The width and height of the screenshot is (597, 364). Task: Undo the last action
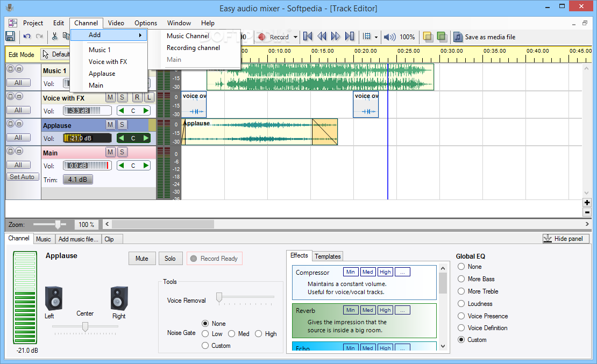27,37
